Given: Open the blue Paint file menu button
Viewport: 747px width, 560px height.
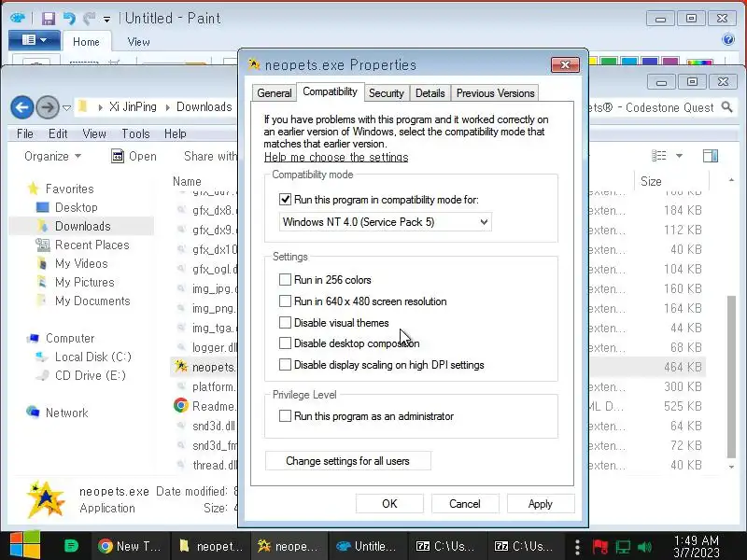Looking at the screenshot, I should pos(35,40).
